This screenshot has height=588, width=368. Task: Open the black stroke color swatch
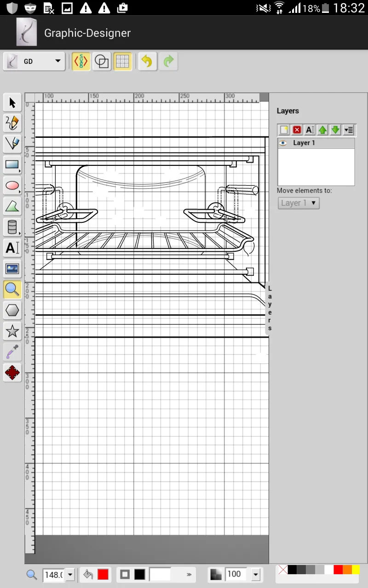coord(140,574)
